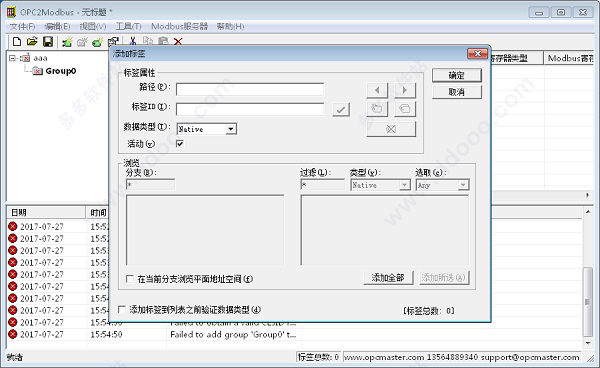The width and height of the screenshot is (600, 368).
Task: Click the 标签ID input field
Action: click(x=250, y=109)
